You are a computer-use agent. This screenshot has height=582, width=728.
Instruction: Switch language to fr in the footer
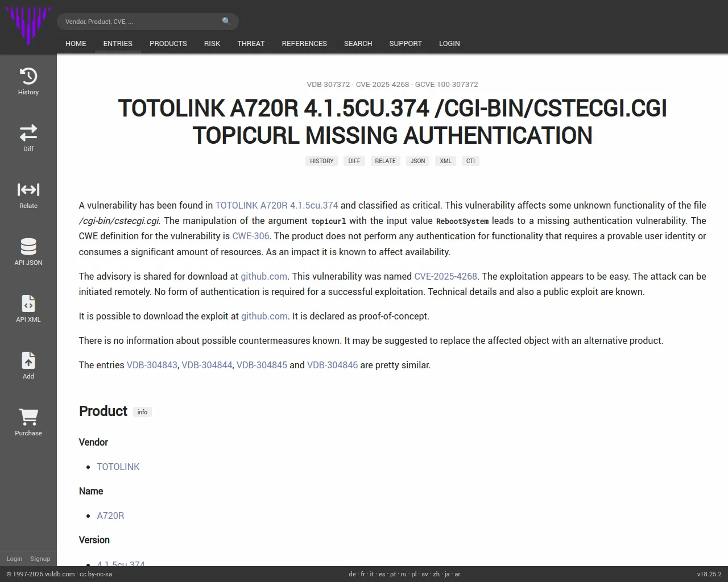pyautogui.click(x=363, y=574)
